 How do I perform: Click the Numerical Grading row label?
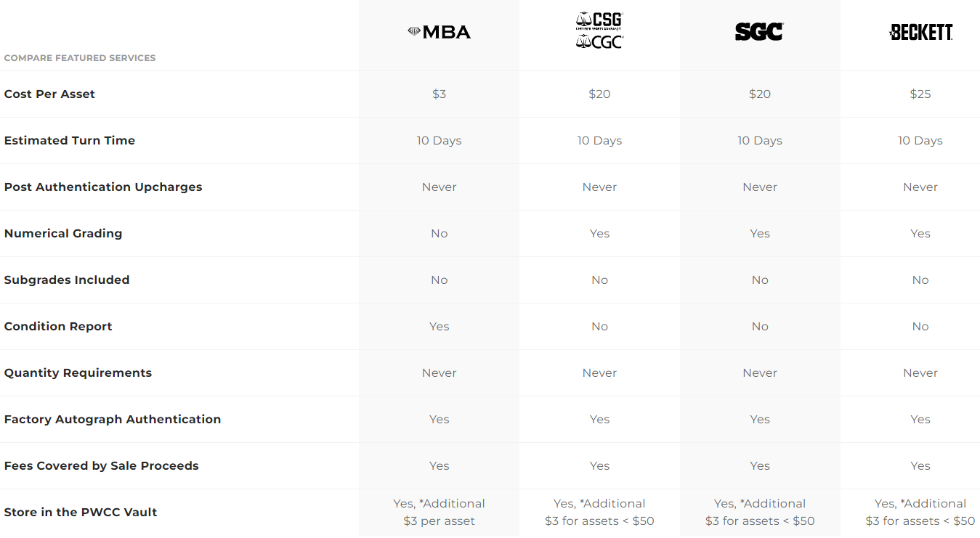click(x=63, y=233)
